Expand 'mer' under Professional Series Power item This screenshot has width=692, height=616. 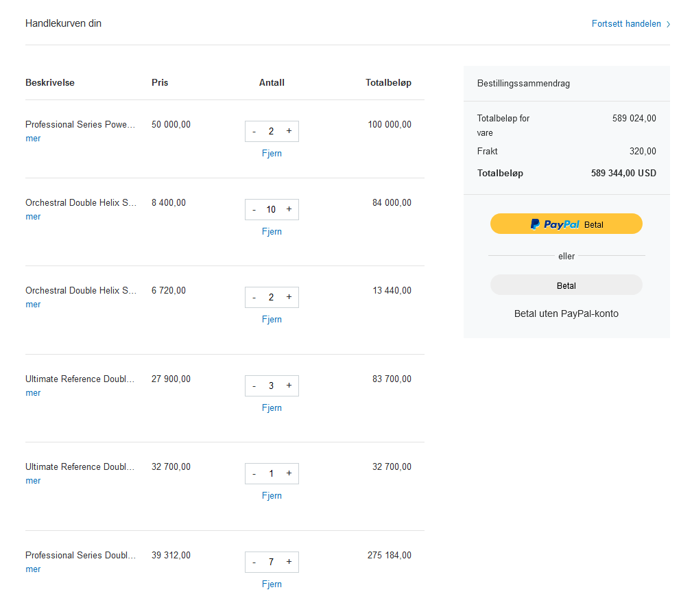coord(33,139)
